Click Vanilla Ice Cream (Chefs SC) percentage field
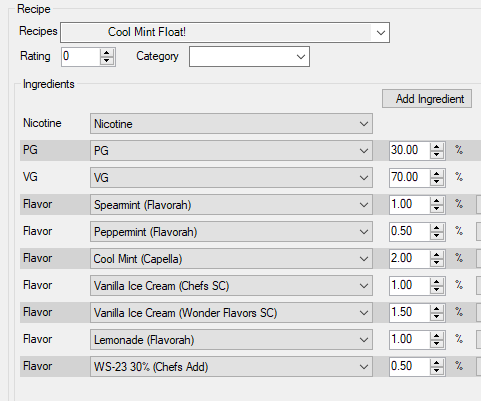The height and width of the screenshot is (401, 481). [409, 285]
